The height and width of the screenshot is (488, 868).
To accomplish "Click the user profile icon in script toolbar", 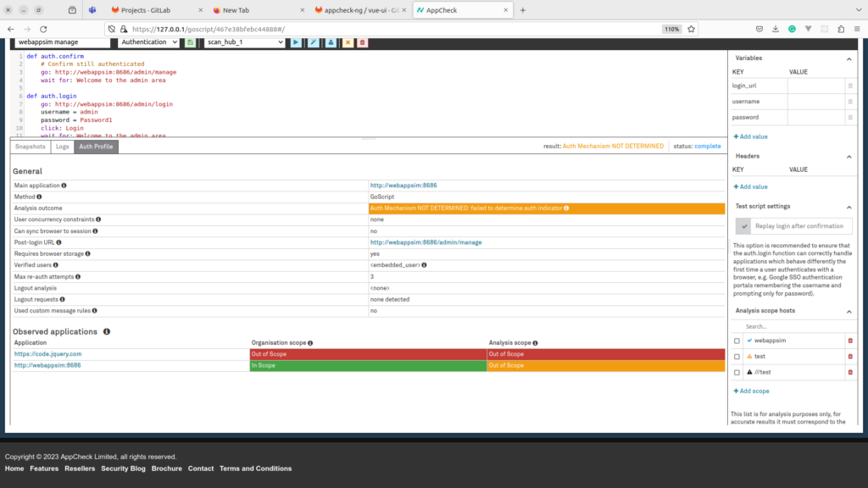I will (330, 42).
